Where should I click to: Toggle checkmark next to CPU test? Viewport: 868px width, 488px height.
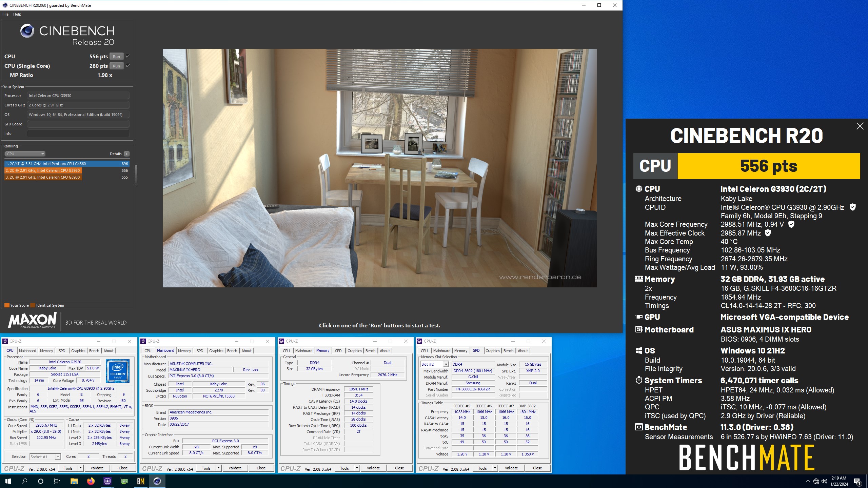(128, 56)
